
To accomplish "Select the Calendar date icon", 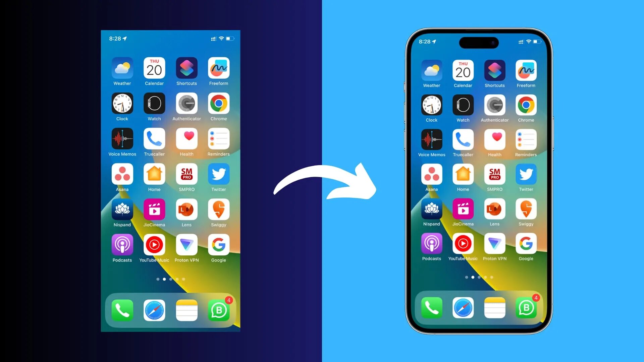I will (154, 68).
